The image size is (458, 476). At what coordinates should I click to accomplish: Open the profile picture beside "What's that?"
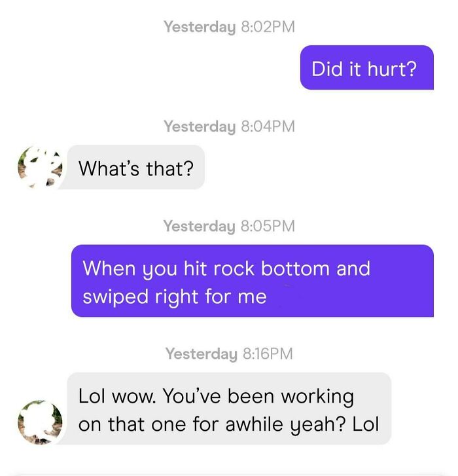(x=40, y=167)
